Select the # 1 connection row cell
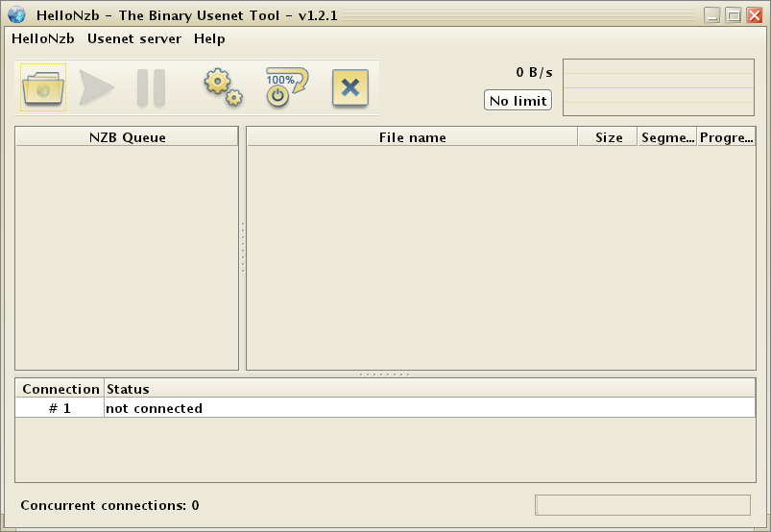Image resolution: width=771 pixels, height=532 pixels. pyautogui.click(x=60, y=408)
